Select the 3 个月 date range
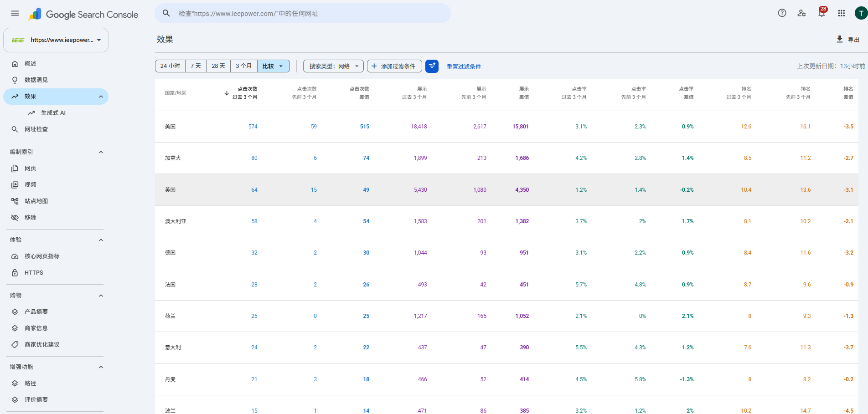The width and height of the screenshot is (868, 414). [x=244, y=66]
